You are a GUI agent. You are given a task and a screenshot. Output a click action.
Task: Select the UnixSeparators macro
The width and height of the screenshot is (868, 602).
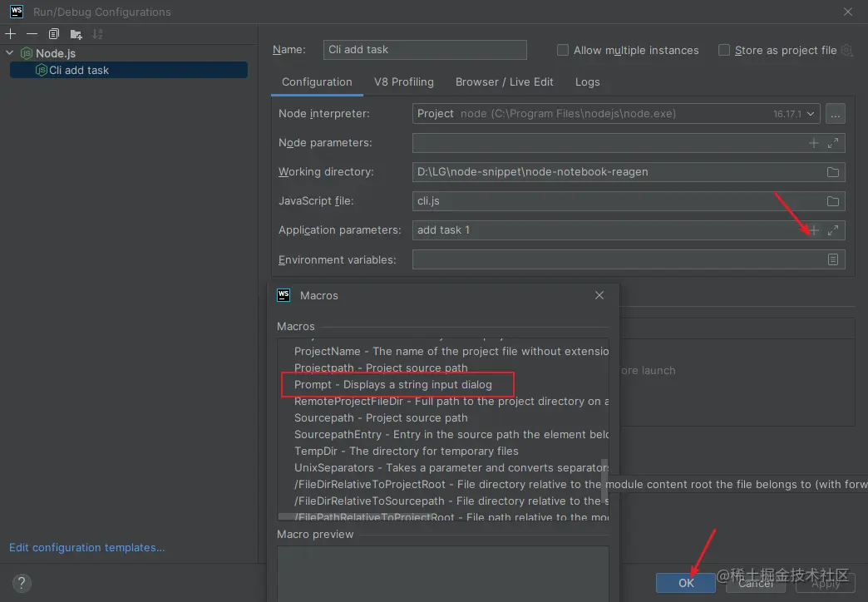tap(443, 467)
